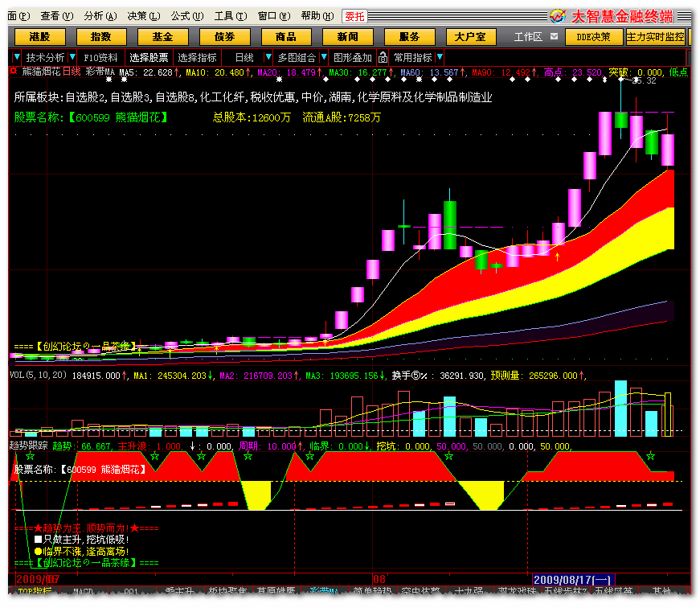Open the 大户室 section
The width and height of the screenshot is (700, 608).
point(471,37)
